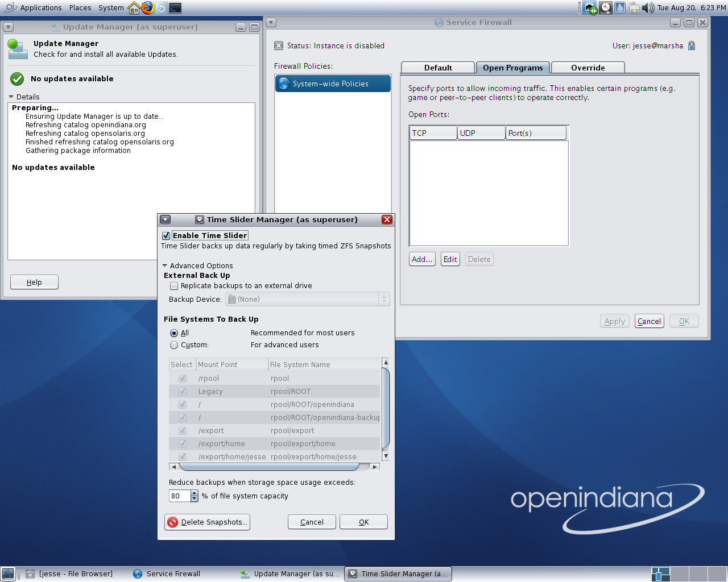Viewport: 728px width, 582px height.
Task: Click Add... under Open Ports
Action: tap(422, 259)
